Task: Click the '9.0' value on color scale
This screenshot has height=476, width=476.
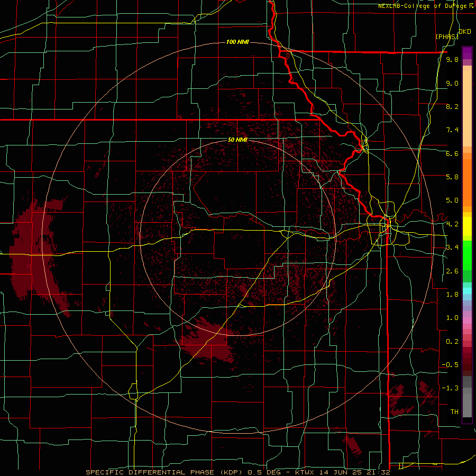Action: point(452,83)
